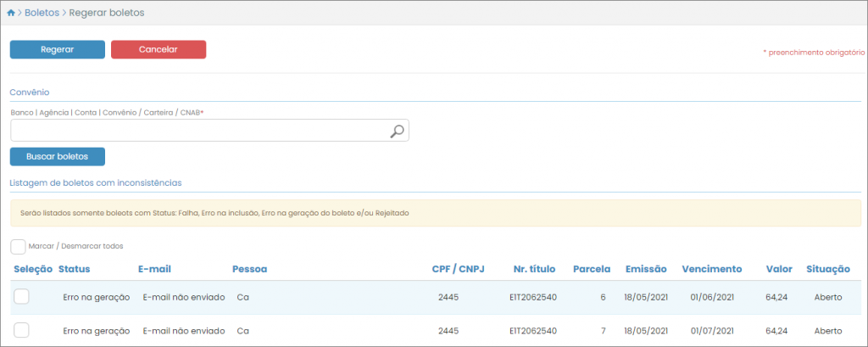Click the Regerar button

coord(58,49)
